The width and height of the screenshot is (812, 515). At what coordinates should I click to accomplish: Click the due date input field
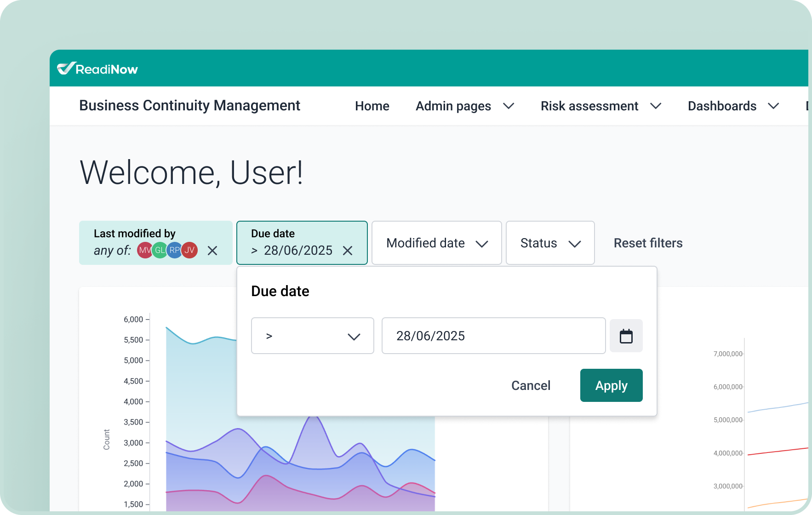[493, 336]
